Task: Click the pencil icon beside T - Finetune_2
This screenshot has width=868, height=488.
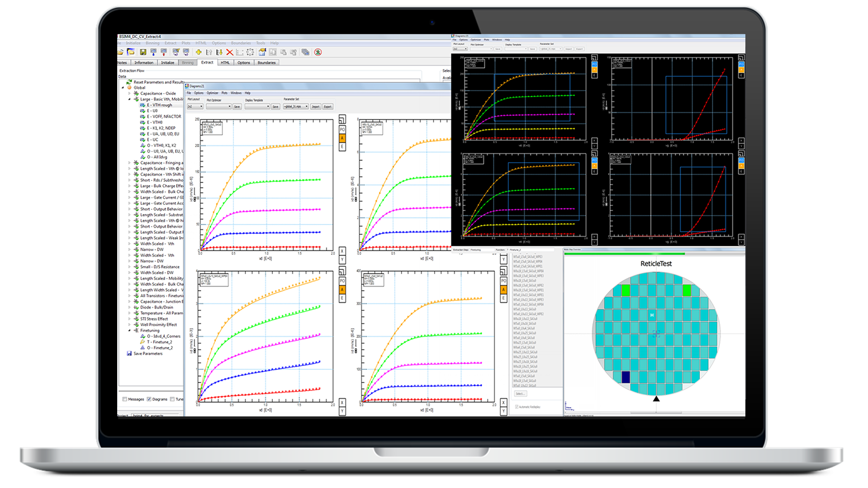Action: tap(143, 342)
